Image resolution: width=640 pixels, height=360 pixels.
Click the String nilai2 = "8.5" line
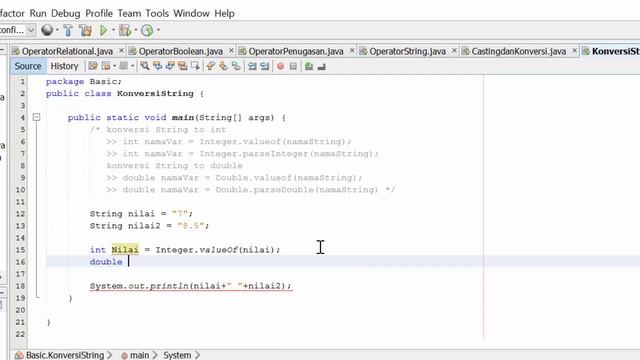(x=149, y=226)
